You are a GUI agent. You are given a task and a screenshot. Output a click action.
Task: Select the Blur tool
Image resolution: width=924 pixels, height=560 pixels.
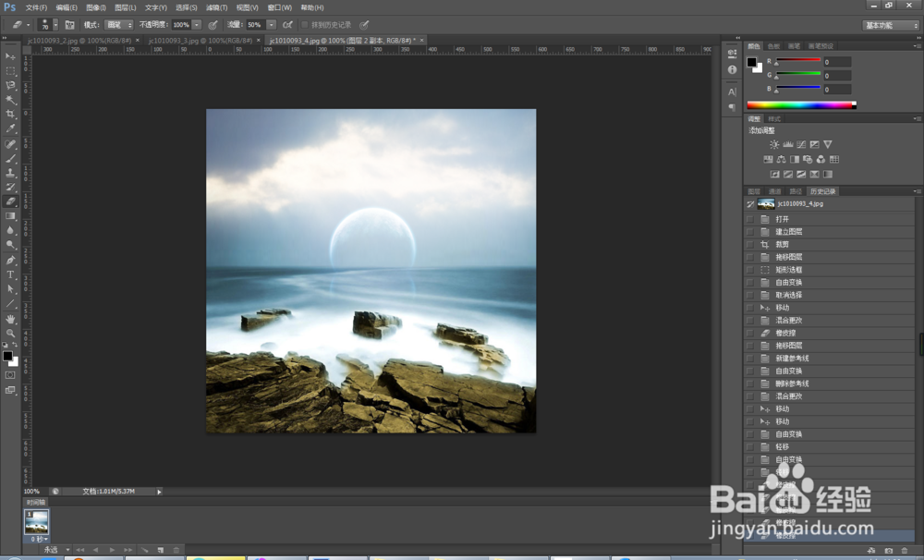[x=10, y=230]
